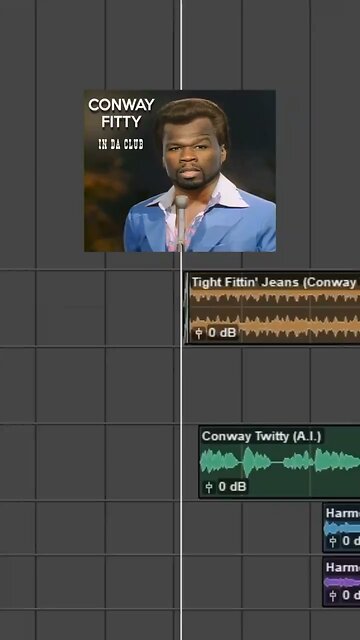
Task: Click the gain knob icon on purple Harmony clip
Action: tap(333, 596)
